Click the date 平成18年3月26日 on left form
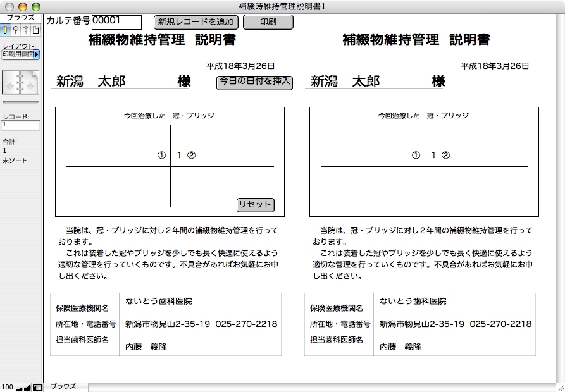Screen dimensions: 565x392 (x=240, y=66)
